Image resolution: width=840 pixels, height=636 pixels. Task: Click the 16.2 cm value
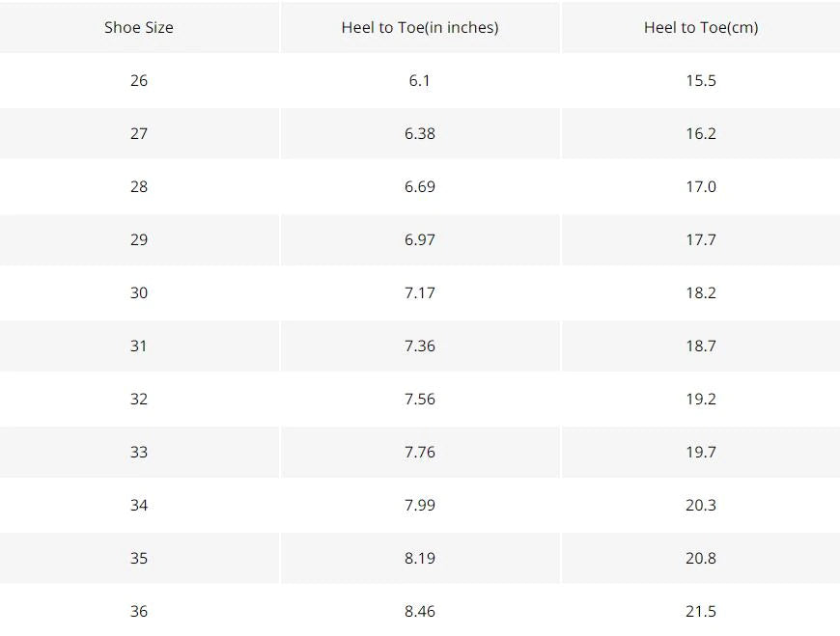point(701,133)
